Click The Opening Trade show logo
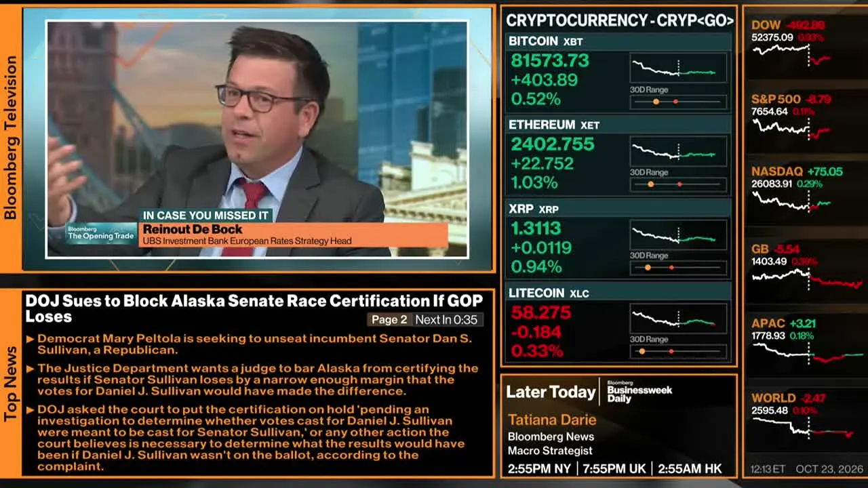The image size is (868, 488). coord(101,233)
